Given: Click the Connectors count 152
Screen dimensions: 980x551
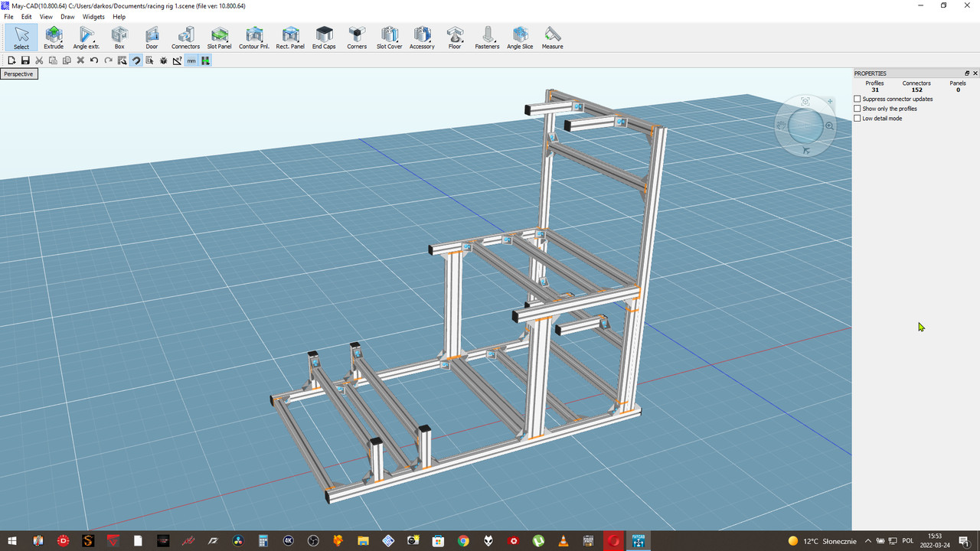Looking at the screenshot, I should point(916,90).
